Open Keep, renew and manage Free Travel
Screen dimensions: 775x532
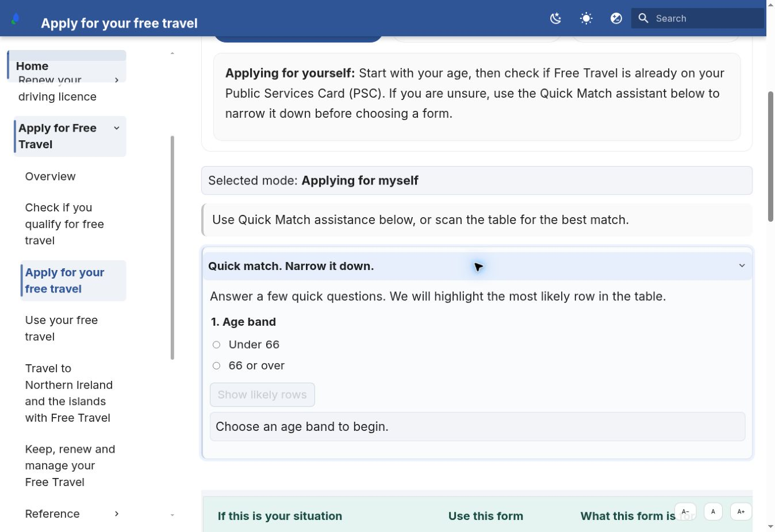70,465
